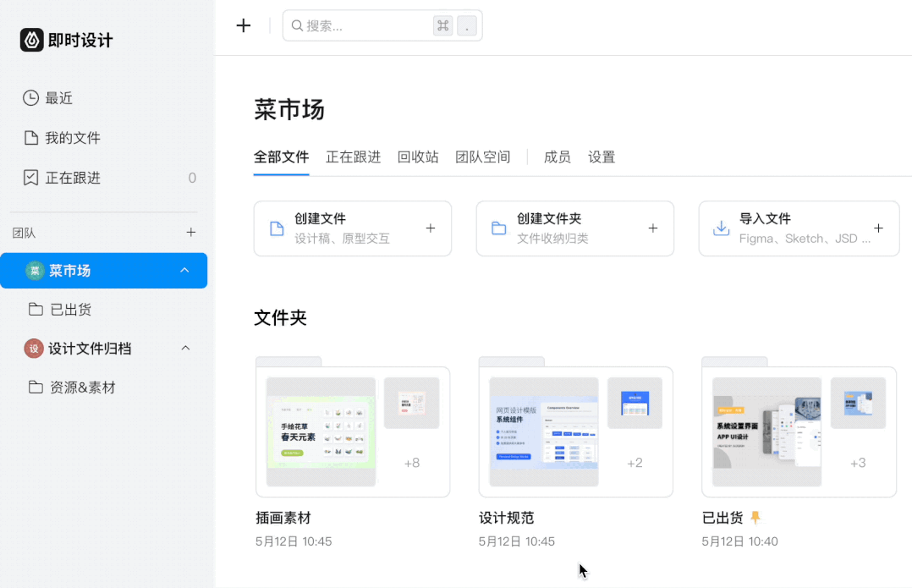Viewport: 912px width, 588px height.
Task: Click the yellow pin icon beside 已出货
Action: 755,517
